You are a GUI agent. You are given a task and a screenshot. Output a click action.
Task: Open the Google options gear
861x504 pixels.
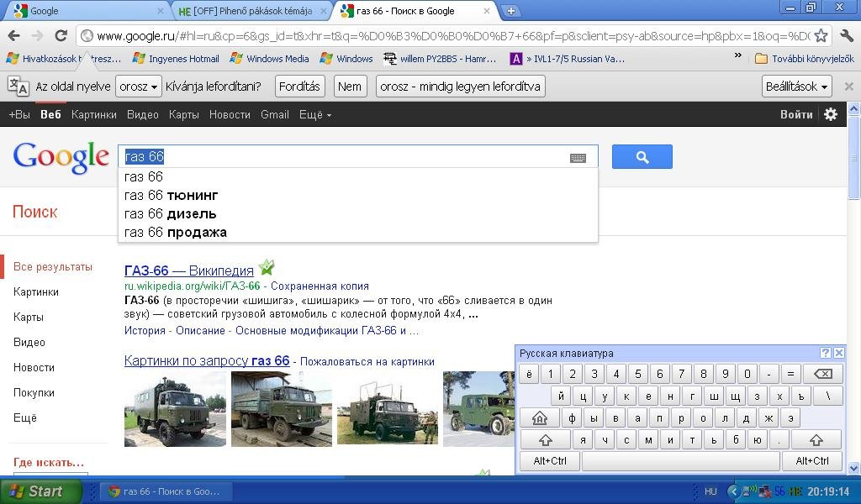pos(831,114)
